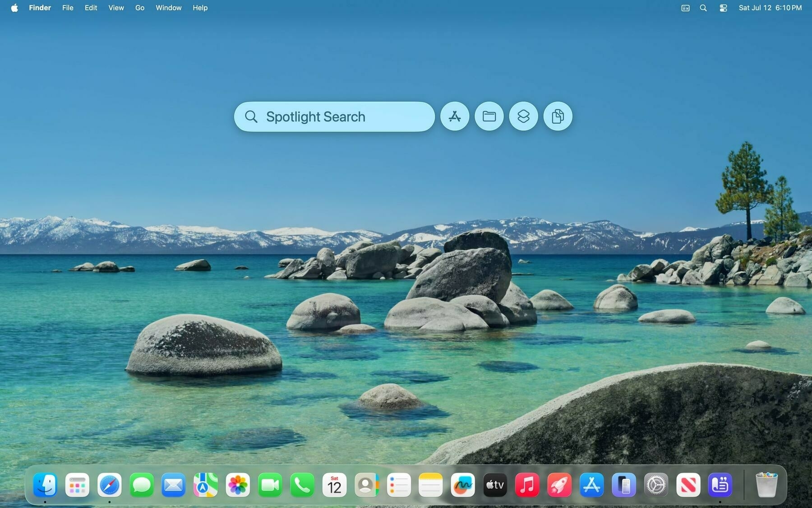
Task: Launch Safari from the Dock
Action: point(110,485)
